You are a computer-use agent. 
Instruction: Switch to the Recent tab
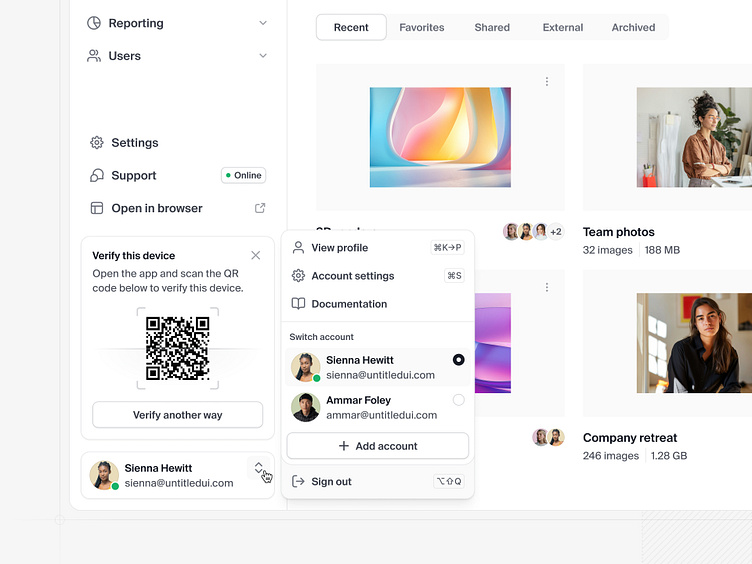click(351, 27)
